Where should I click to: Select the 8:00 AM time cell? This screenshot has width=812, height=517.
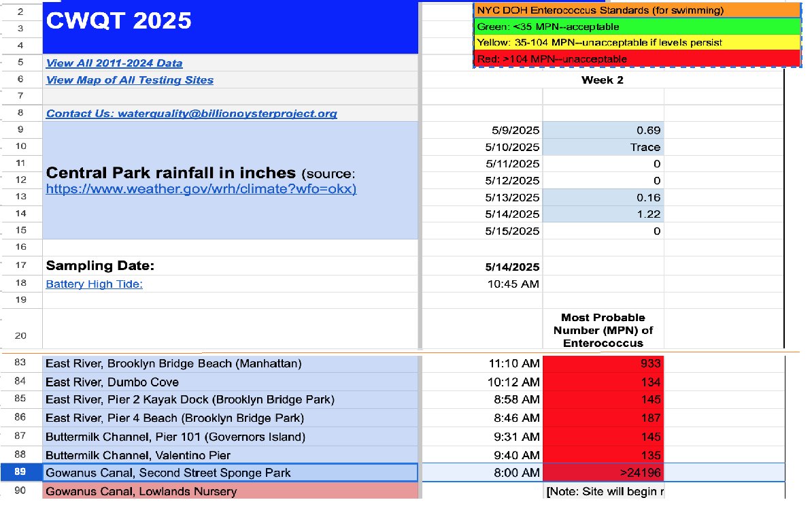[x=483, y=473]
